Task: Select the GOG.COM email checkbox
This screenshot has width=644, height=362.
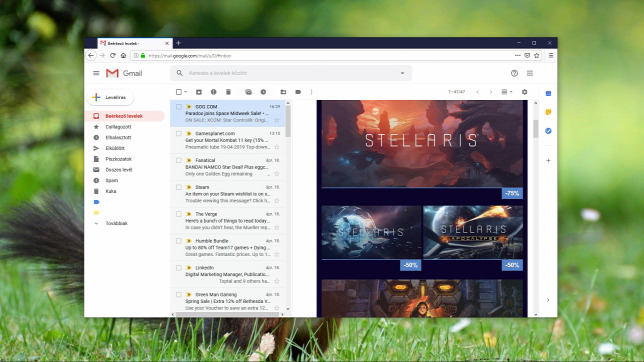Action: (179, 107)
